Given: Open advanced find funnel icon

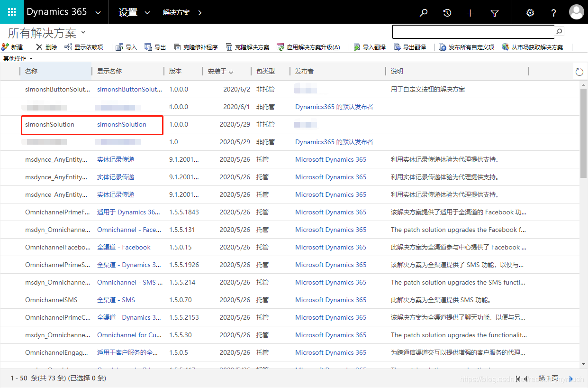Looking at the screenshot, I should pos(495,13).
